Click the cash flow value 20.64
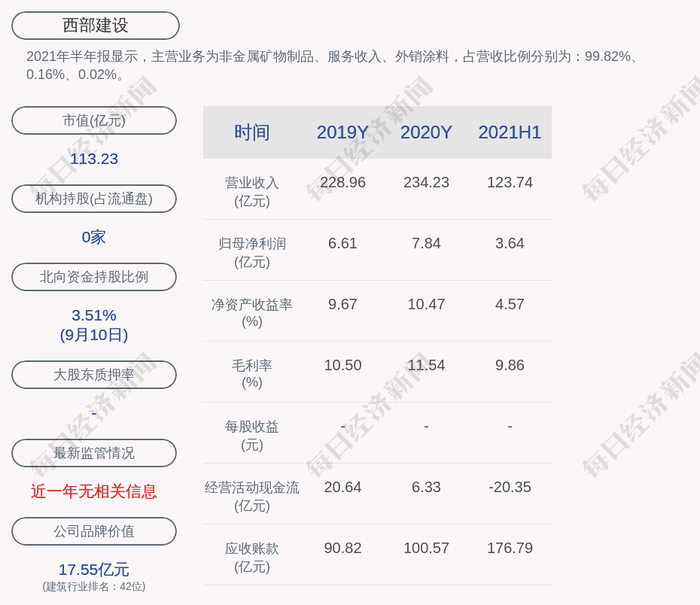This screenshot has width=700, height=605. pyautogui.click(x=343, y=487)
